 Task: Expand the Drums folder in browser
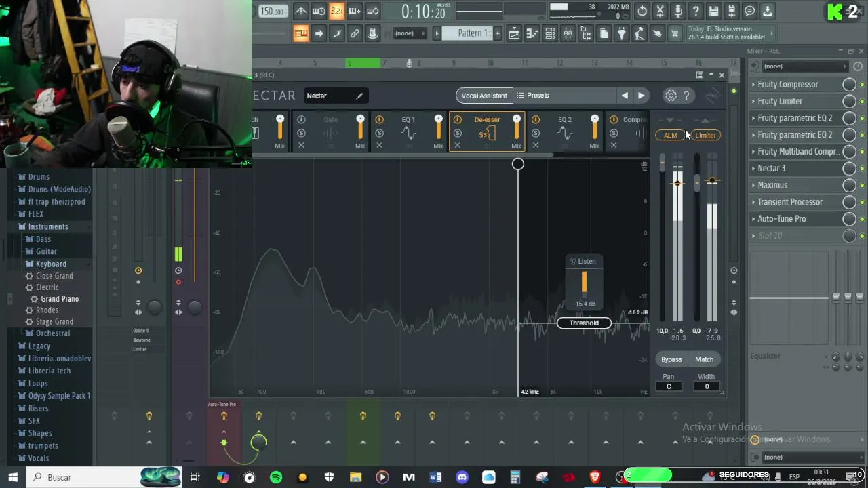pyautogui.click(x=39, y=177)
